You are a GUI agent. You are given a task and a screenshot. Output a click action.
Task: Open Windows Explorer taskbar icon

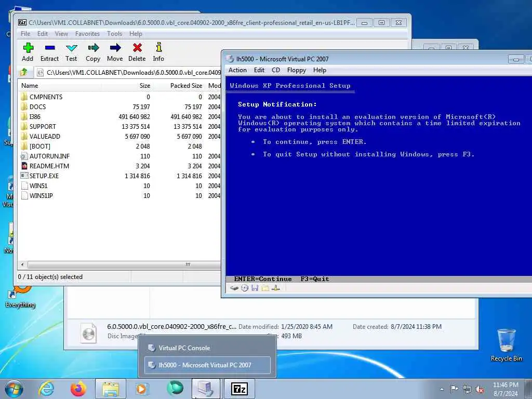coord(111,389)
